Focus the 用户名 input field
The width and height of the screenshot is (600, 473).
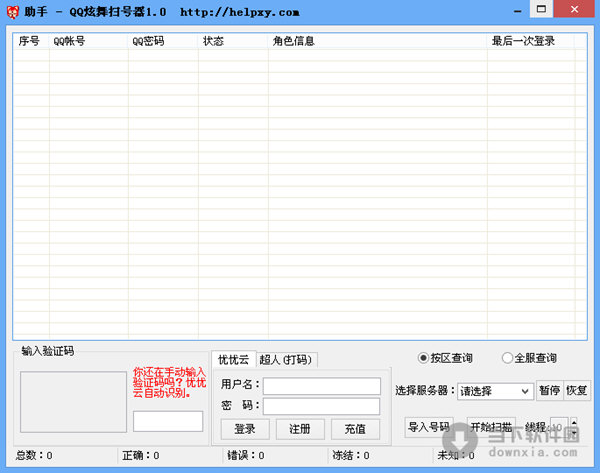(321, 386)
